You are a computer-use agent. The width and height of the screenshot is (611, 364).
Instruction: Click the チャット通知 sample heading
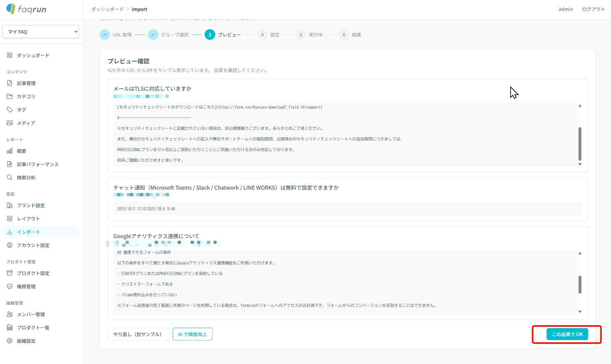click(226, 188)
